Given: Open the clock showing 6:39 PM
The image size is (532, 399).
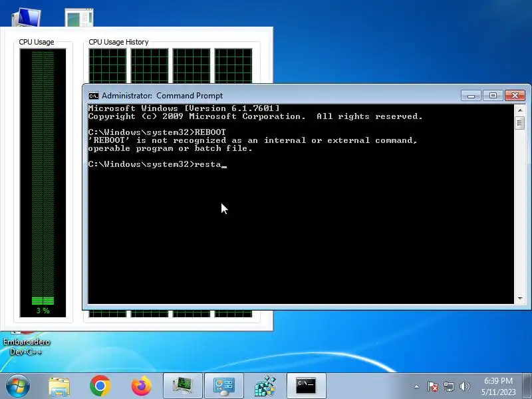Looking at the screenshot, I should 498,380.
